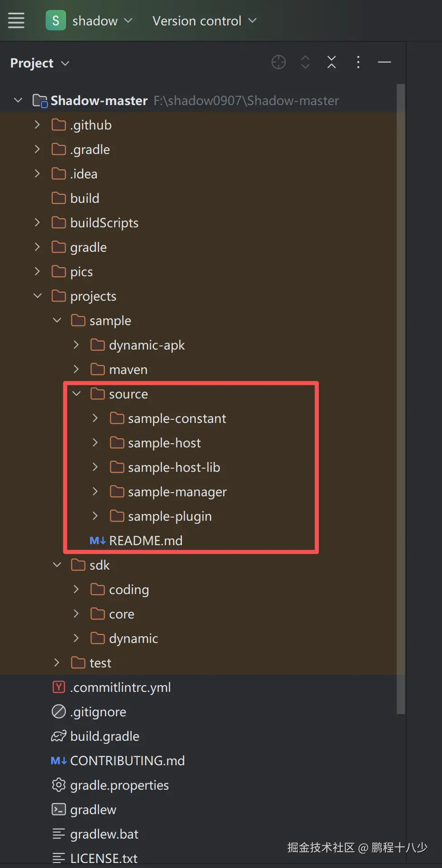Click the green shadow project icon
442x868 pixels.
(x=56, y=20)
